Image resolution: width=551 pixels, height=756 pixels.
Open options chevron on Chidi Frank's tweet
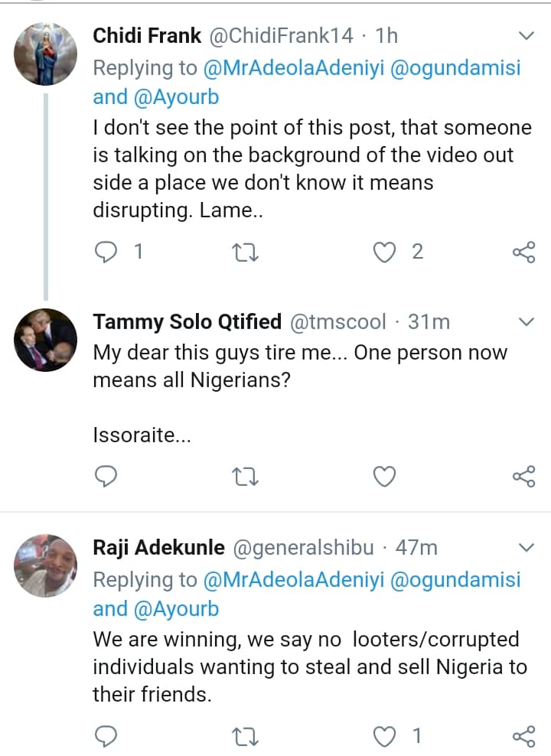click(x=527, y=36)
